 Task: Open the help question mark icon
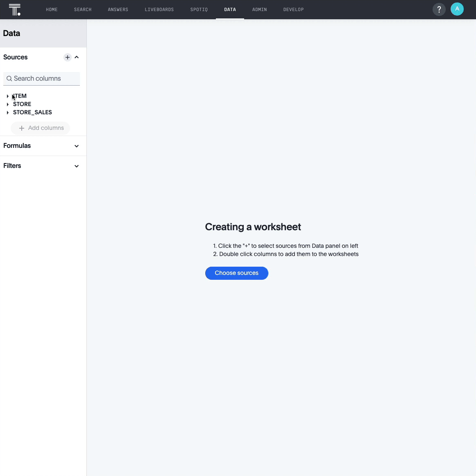point(439,9)
